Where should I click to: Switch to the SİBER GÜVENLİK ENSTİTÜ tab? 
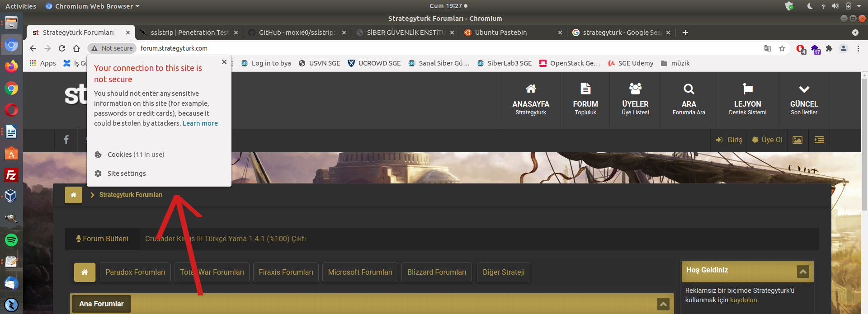click(405, 33)
